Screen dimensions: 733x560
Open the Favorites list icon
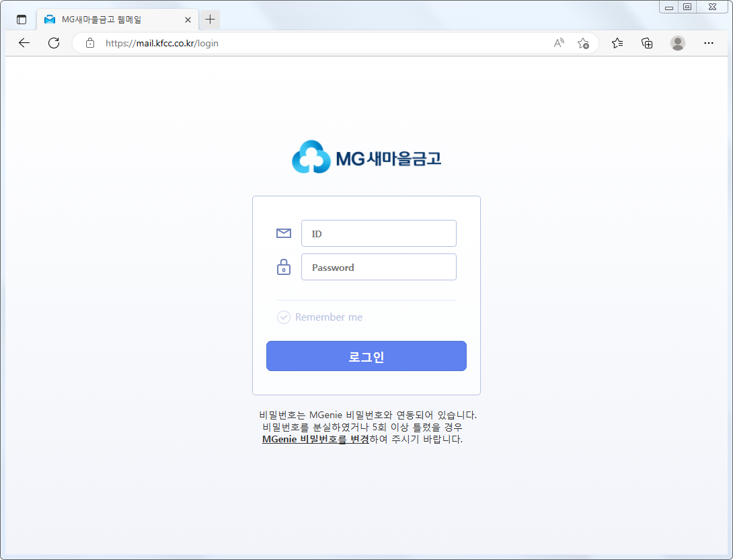pos(617,43)
